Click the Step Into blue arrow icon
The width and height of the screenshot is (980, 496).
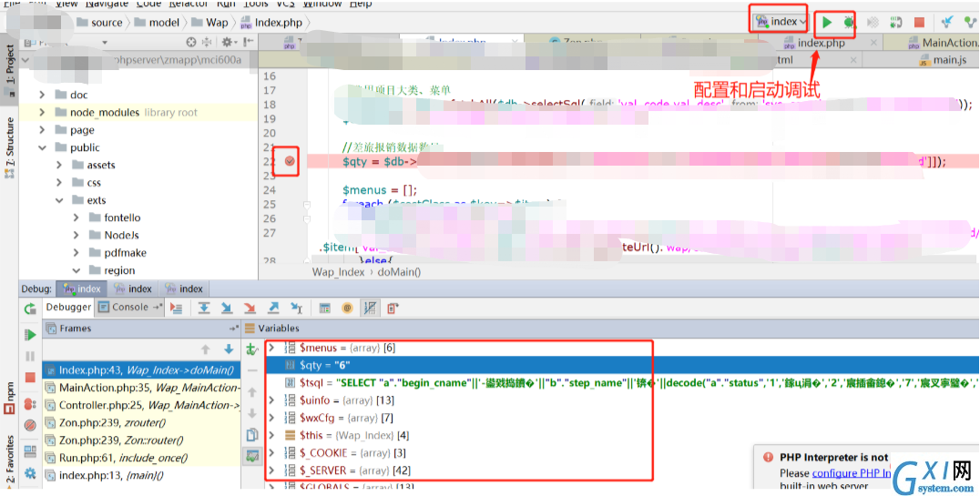pos(226,308)
